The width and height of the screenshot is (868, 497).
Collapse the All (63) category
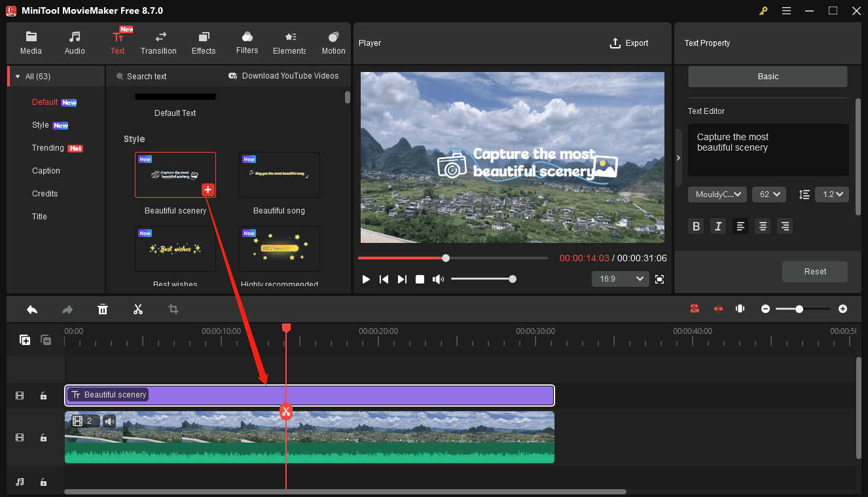pyautogui.click(x=18, y=77)
